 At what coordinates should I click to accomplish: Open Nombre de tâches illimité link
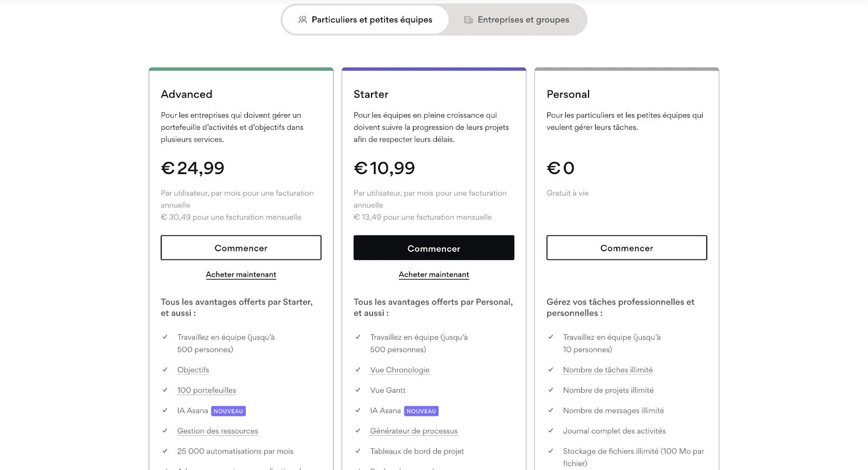click(608, 370)
